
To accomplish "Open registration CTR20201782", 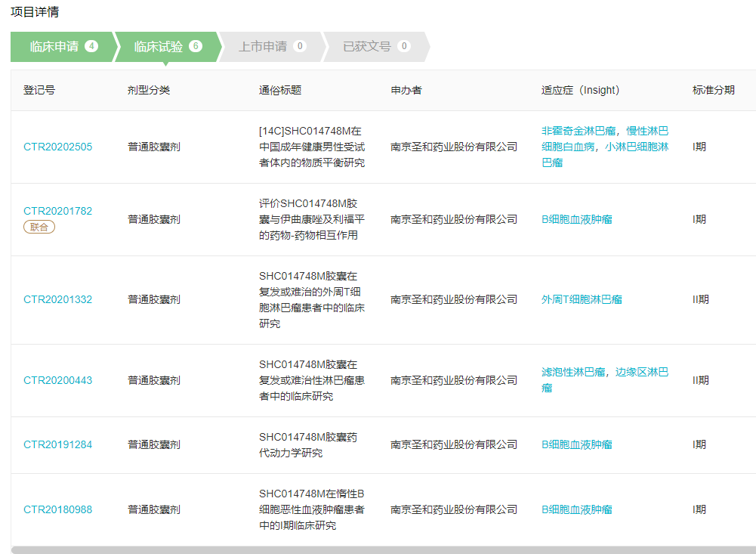I will (58, 211).
